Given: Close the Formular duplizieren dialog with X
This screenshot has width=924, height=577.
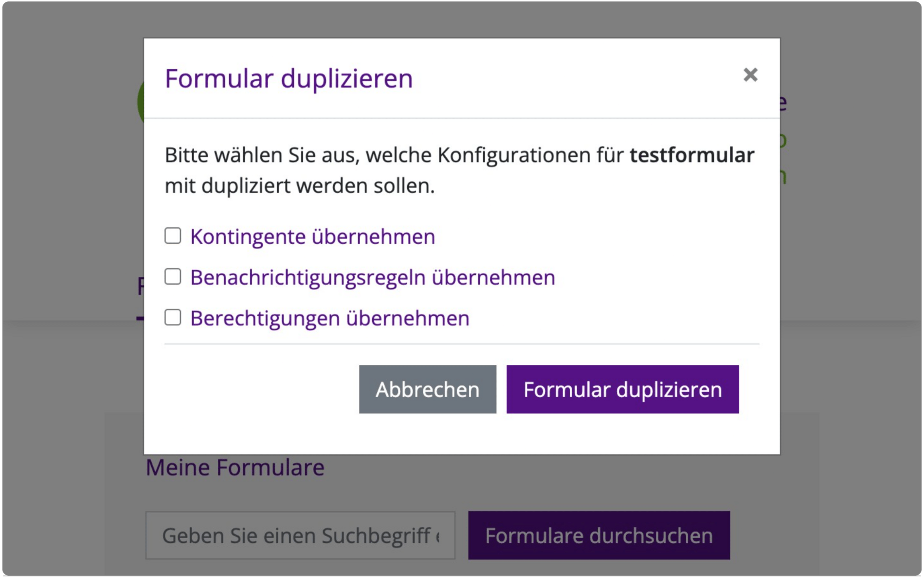Looking at the screenshot, I should pyautogui.click(x=750, y=75).
